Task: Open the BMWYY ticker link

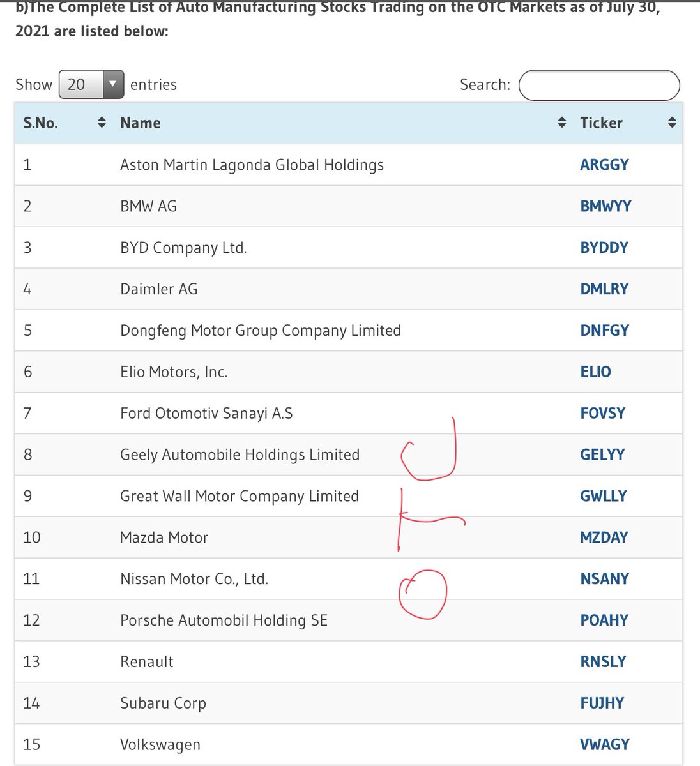Action: click(605, 206)
